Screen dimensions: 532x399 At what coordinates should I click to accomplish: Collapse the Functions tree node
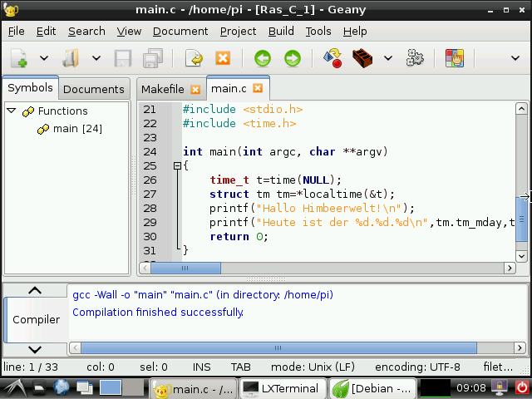pos(12,111)
